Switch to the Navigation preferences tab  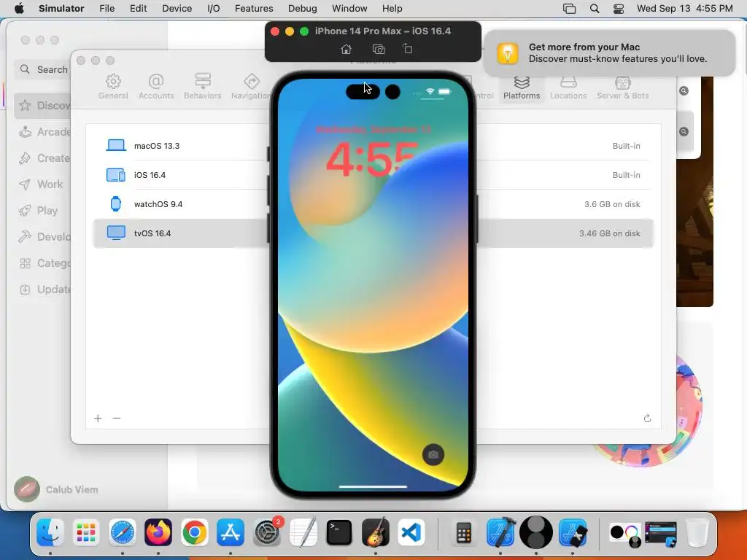tap(251, 87)
